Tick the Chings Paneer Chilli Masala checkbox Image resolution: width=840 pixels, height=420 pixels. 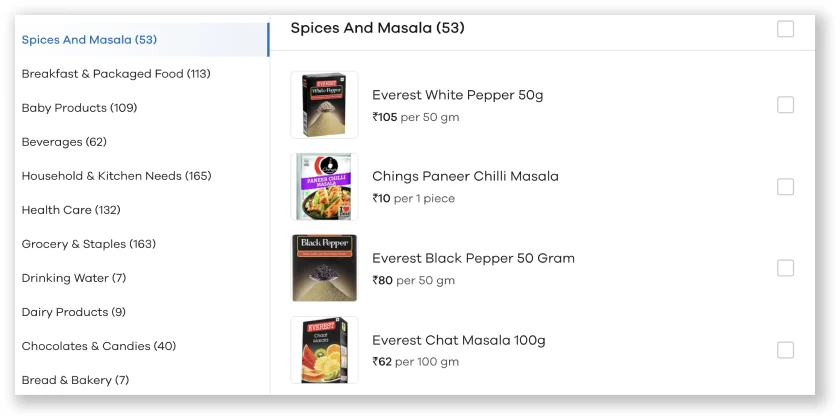(785, 187)
